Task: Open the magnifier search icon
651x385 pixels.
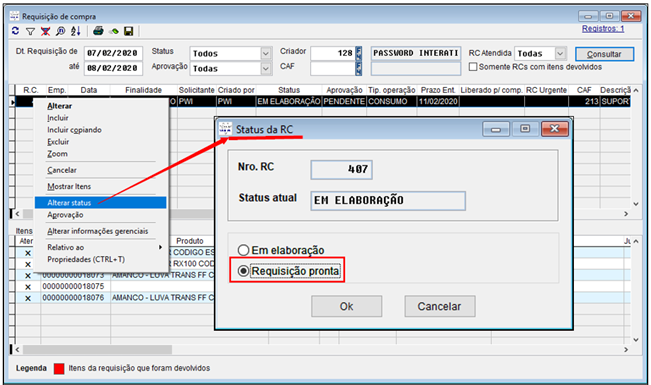Action: coord(61,31)
